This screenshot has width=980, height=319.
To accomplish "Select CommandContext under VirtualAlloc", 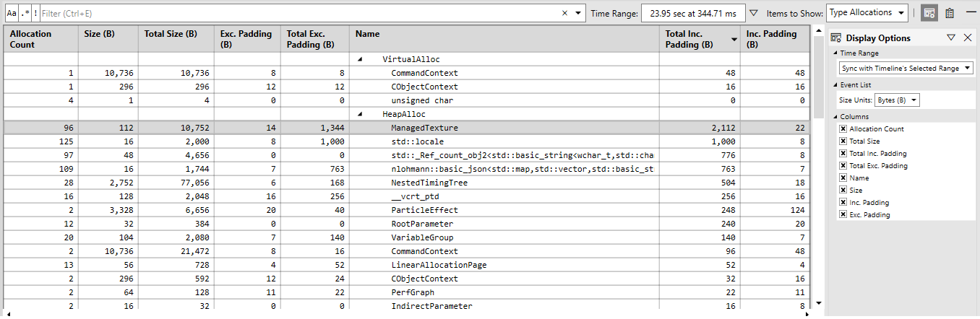I will coord(406,73).
